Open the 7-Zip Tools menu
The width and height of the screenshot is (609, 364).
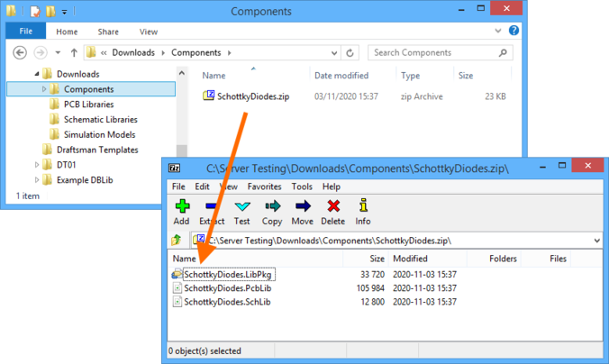302,187
